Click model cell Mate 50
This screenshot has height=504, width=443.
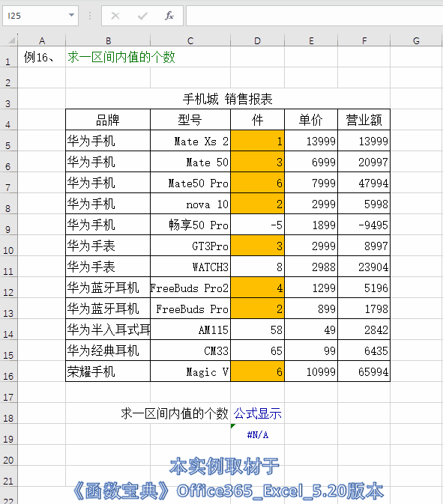(190, 162)
